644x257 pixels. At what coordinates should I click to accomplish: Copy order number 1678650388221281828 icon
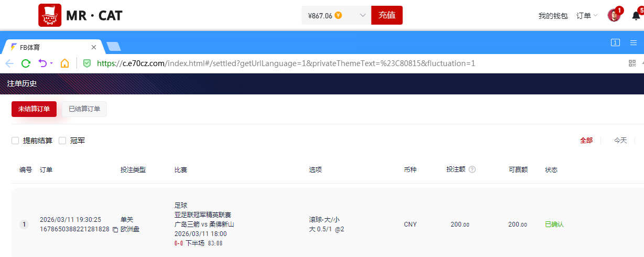[x=115, y=230]
